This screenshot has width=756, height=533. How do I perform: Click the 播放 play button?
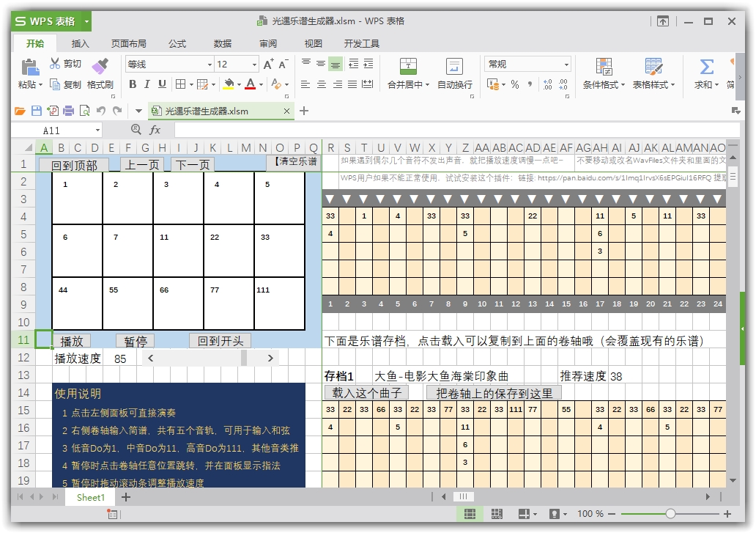(x=73, y=340)
